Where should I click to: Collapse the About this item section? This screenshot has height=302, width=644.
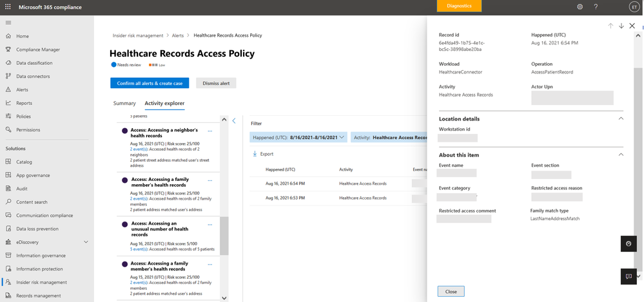click(621, 155)
